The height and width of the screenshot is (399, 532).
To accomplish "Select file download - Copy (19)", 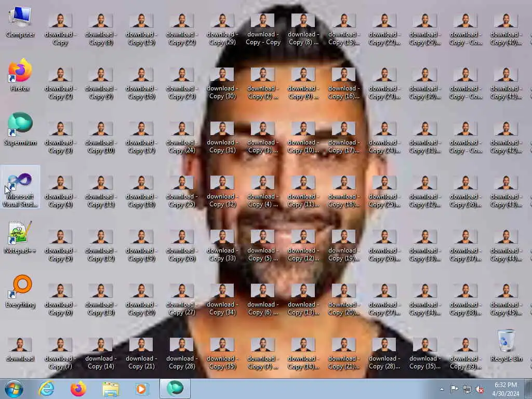I will [x=141, y=246].
